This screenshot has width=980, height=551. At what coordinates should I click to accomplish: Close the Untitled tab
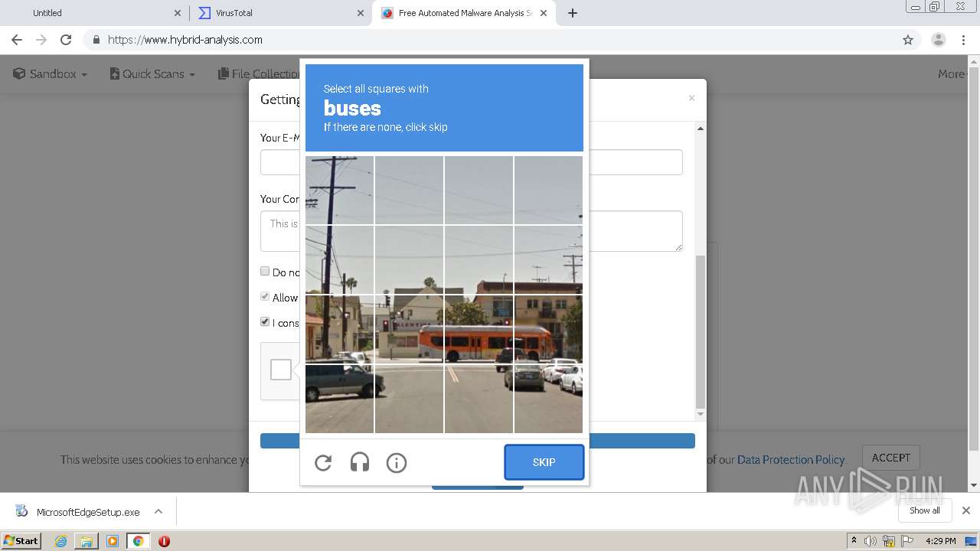177,13
